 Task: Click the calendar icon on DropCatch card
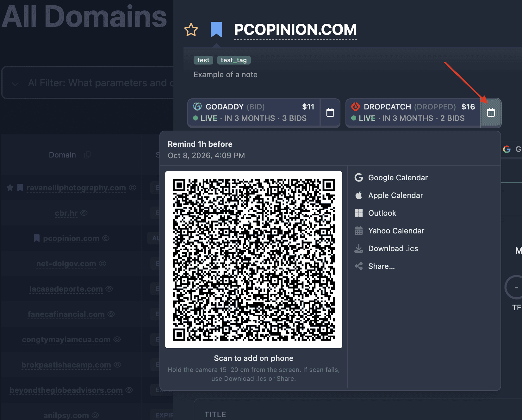tap(491, 113)
